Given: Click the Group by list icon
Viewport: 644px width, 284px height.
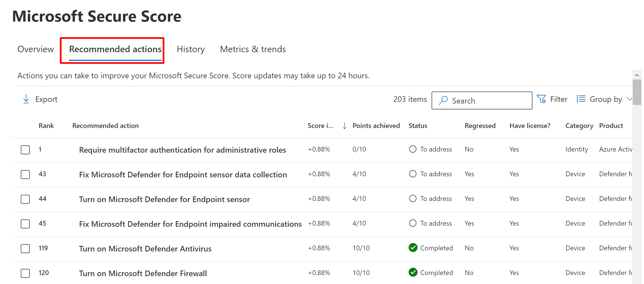Looking at the screenshot, I should (581, 99).
